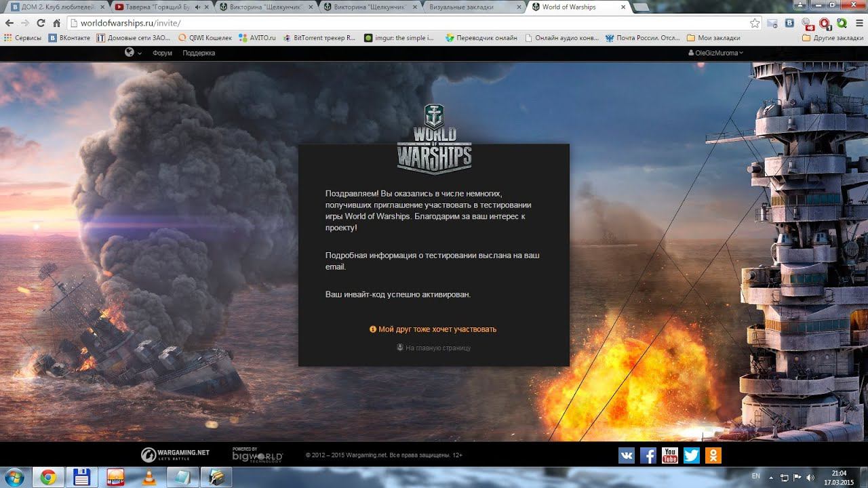The image size is (868, 488).
Task: Launch Chrome from the taskbar
Action: pyautogui.click(x=48, y=477)
